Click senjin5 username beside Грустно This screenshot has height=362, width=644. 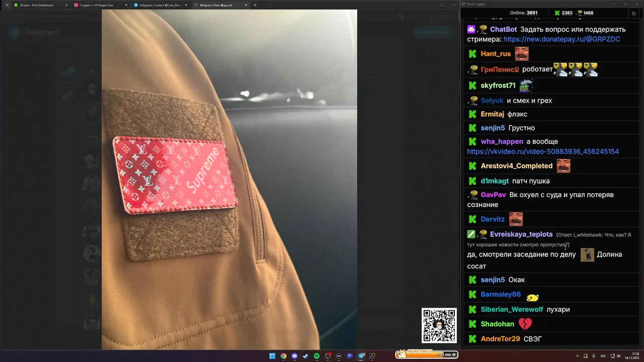(x=493, y=128)
